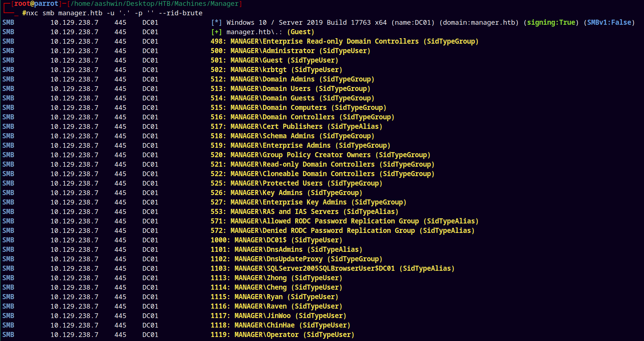644x341 pixels.
Task: Click 1101: MANAGER\DnsAdmins entry
Action: [x=286, y=250]
